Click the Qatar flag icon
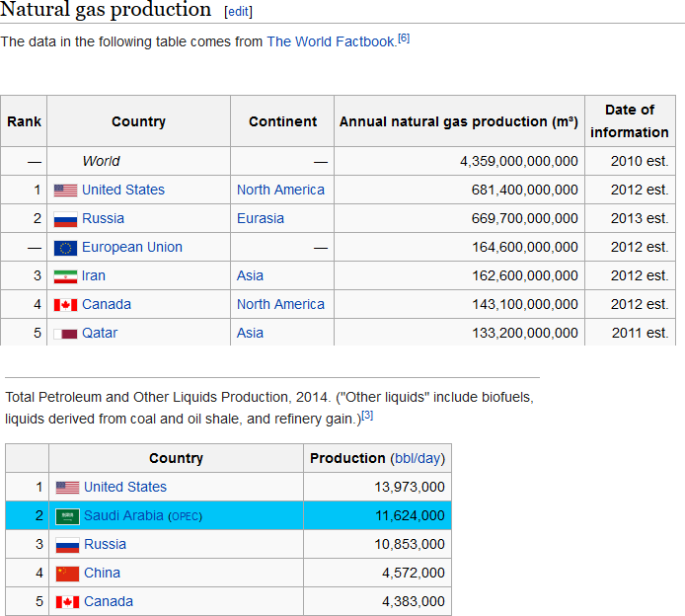This screenshot has width=685, height=616. click(65, 334)
